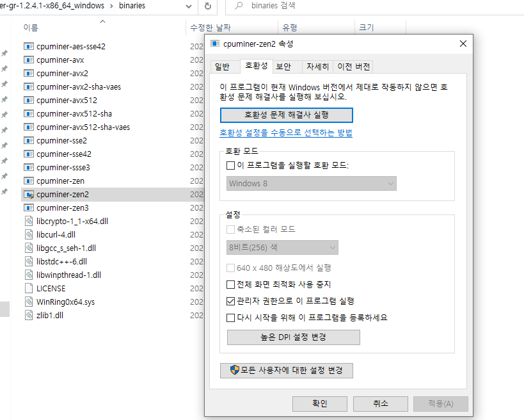Image resolution: width=524 pixels, height=420 pixels.
Task: Click 모든 사용자에 대한 설정 변경 button
Action: (287, 371)
